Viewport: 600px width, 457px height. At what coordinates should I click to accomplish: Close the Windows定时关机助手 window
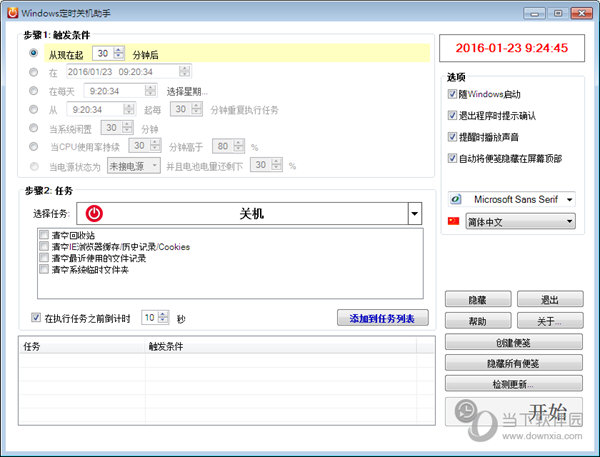point(582,13)
